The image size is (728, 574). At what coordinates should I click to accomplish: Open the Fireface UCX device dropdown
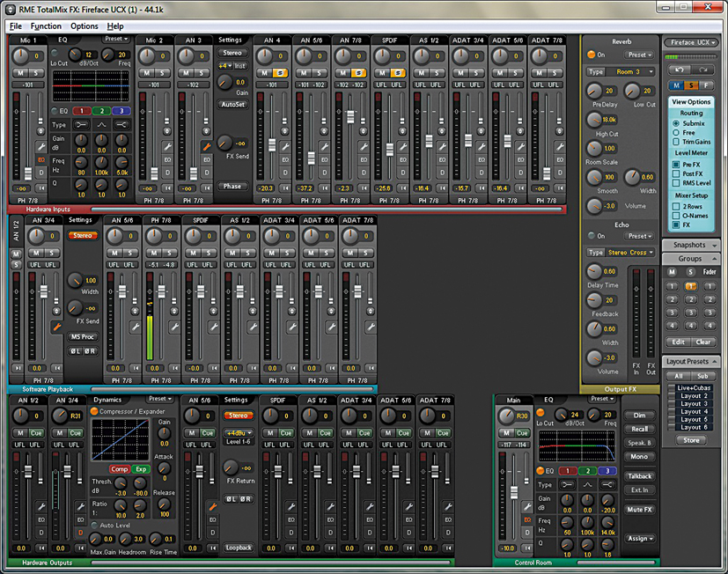click(x=690, y=43)
